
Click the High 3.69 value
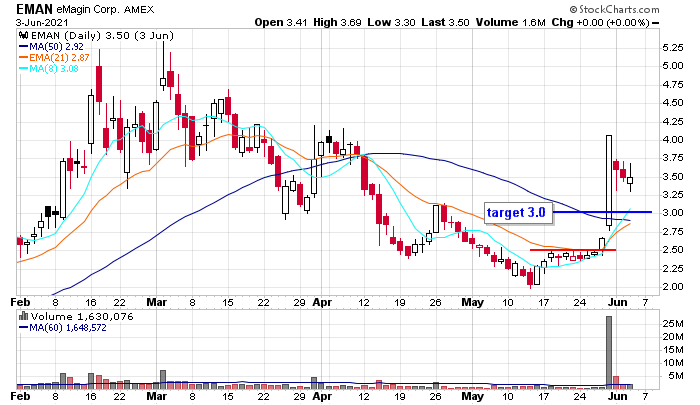(x=337, y=22)
